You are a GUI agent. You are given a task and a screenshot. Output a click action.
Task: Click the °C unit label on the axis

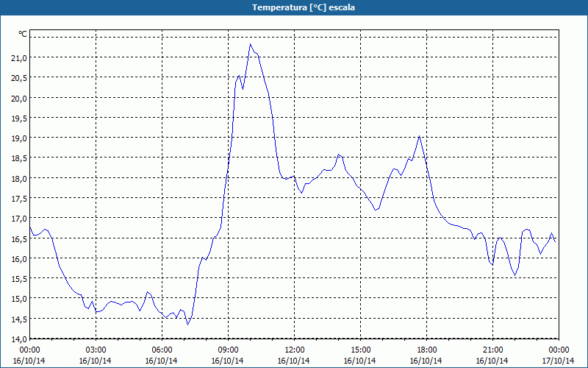(23, 34)
